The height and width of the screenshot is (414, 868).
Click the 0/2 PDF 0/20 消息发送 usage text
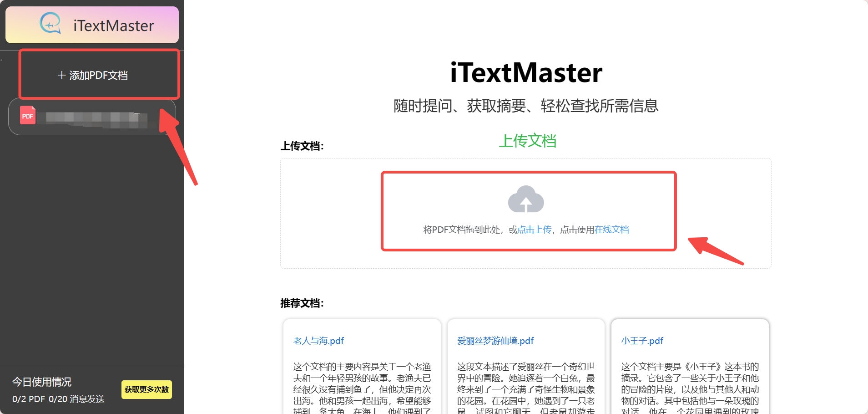(58, 399)
